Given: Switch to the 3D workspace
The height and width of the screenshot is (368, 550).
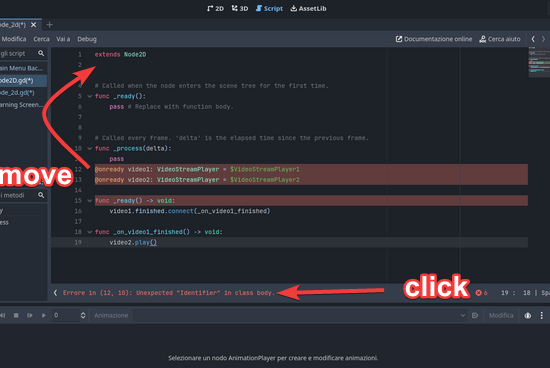Looking at the screenshot, I should click(240, 8).
